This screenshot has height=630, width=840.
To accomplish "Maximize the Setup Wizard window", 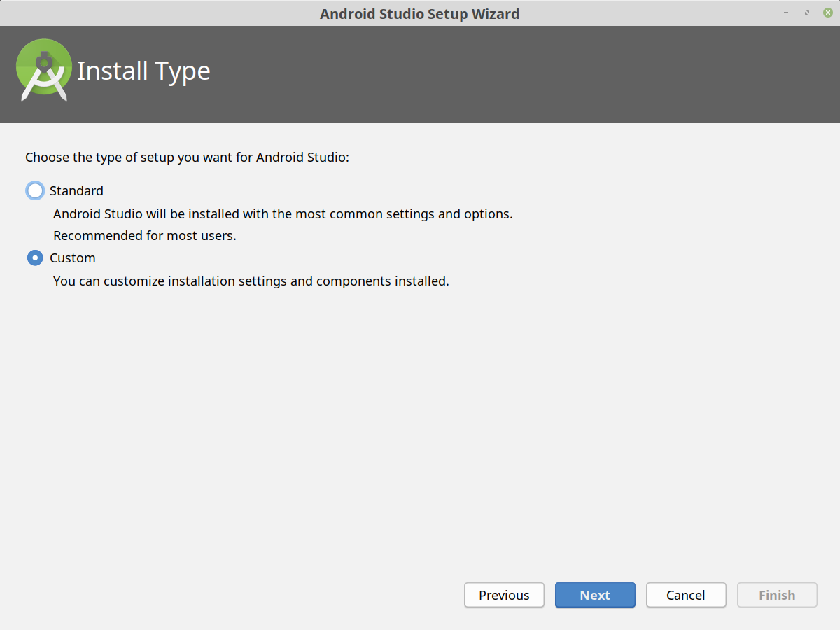I will (x=808, y=13).
